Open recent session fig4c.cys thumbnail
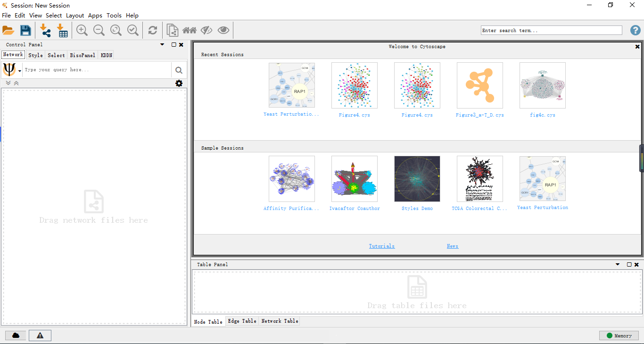 [543, 85]
